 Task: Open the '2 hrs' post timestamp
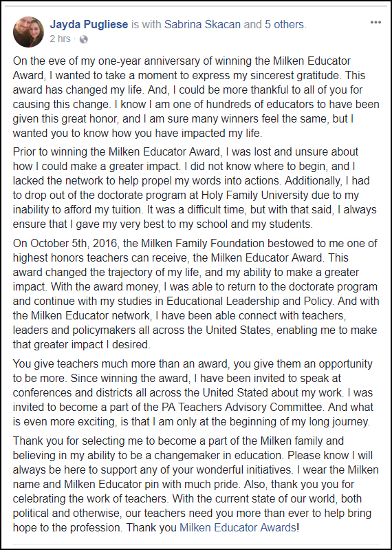[x=60, y=39]
